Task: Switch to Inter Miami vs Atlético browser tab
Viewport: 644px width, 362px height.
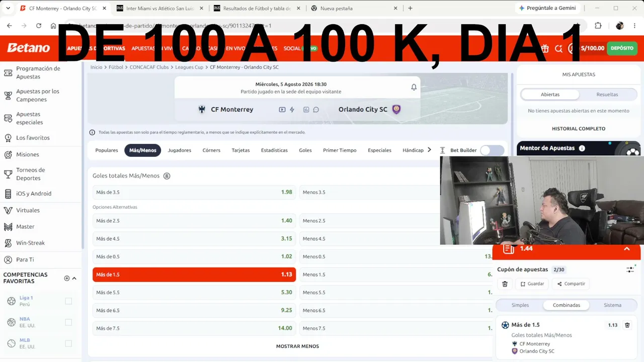Action: pos(159,9)
